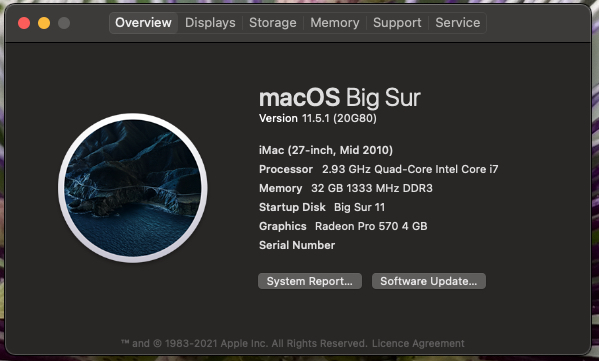Select the Memory tab

[x=335, y=23]
